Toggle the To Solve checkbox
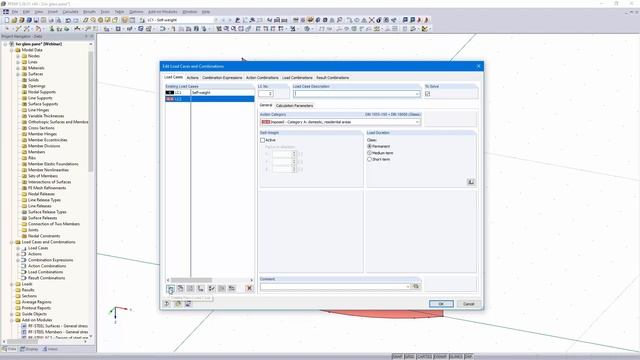Viewport: 640px width, 360px height. point(427,94)
